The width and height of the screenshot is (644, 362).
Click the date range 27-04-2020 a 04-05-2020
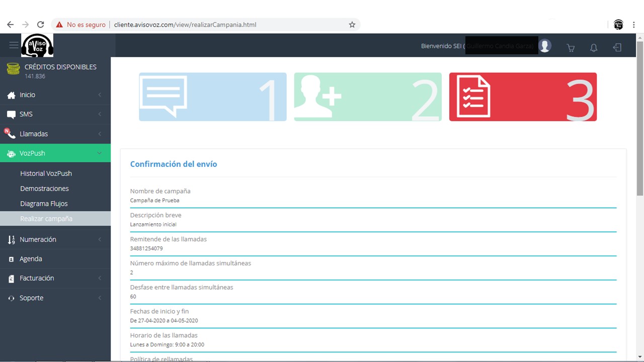tap(164, 321)
